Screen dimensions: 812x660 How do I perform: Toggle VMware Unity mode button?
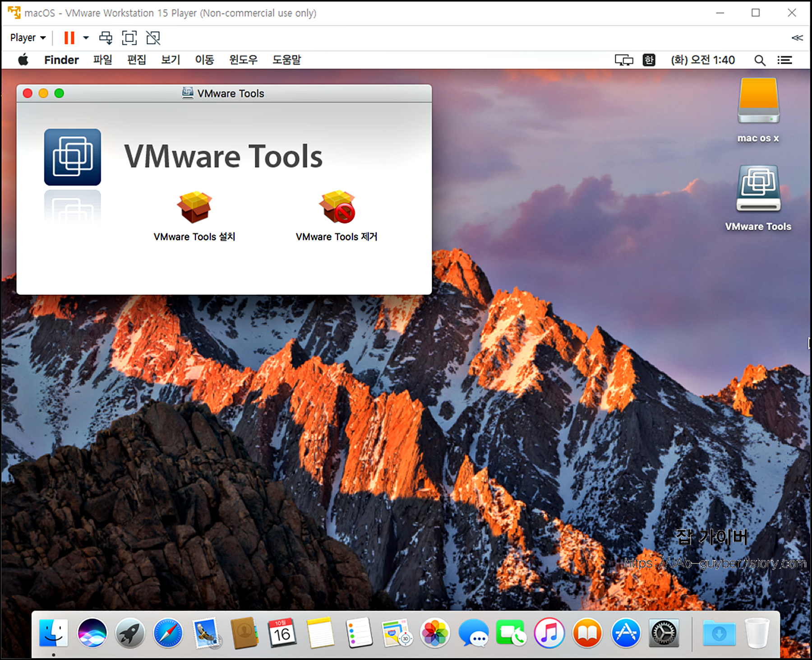(x=153, y=38)
